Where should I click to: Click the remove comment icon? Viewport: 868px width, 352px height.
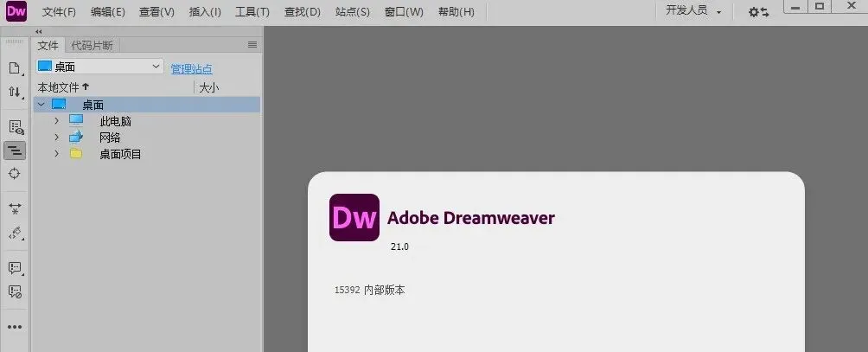click(15, 291)
